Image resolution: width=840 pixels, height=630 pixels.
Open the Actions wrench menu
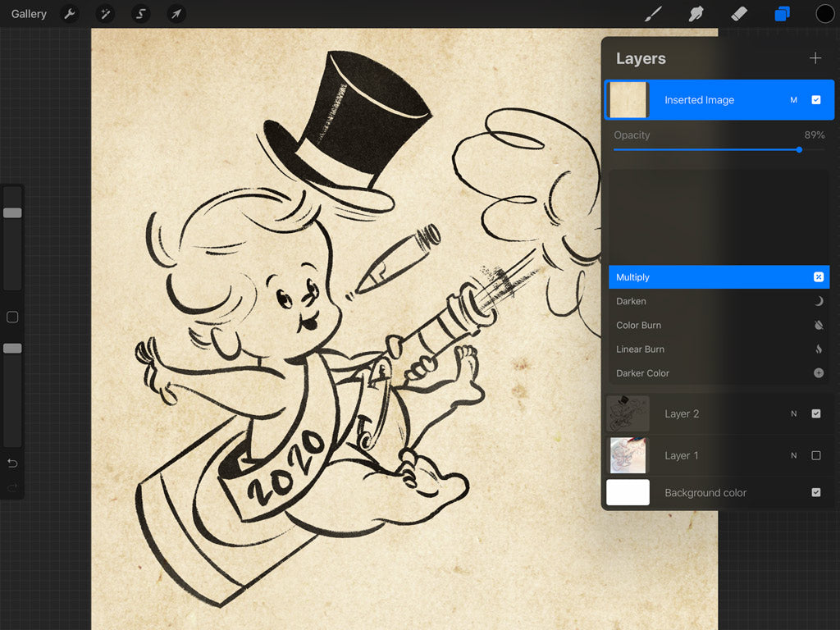coord(70,14)
